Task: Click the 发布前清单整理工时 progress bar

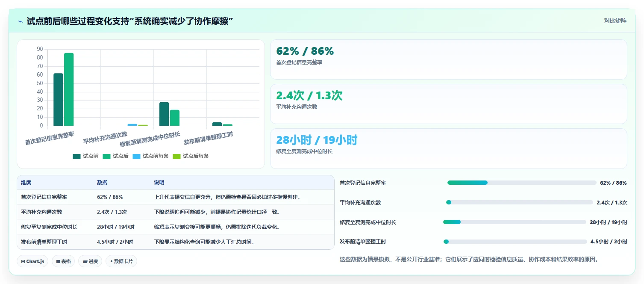Action: [x=515, y=242]
